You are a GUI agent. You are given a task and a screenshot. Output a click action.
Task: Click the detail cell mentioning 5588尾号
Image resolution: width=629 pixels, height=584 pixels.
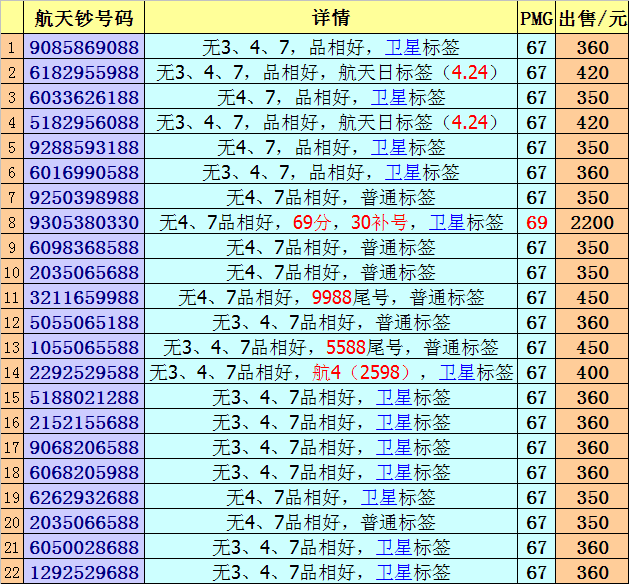(331, 347)
